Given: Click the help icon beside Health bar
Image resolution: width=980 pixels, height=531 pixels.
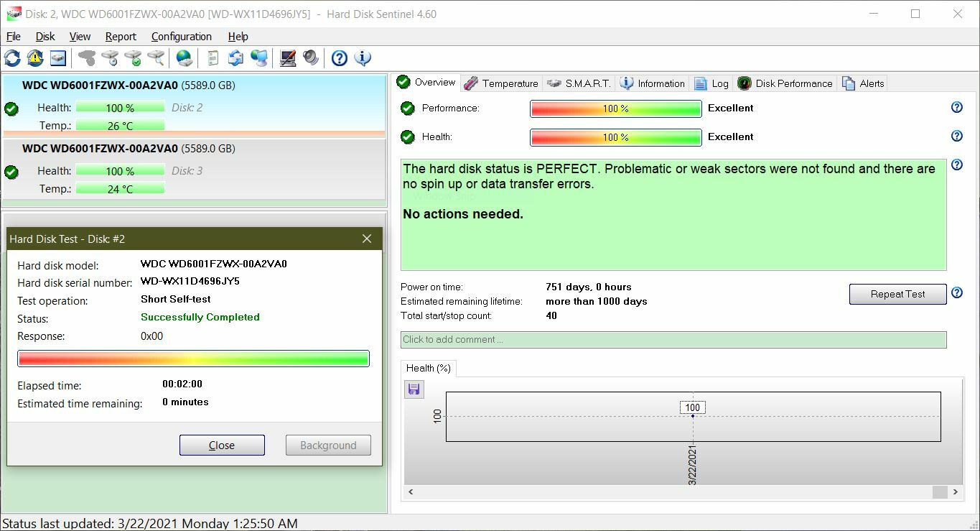Looking at the screenshot, I should [x=956, y=136].
